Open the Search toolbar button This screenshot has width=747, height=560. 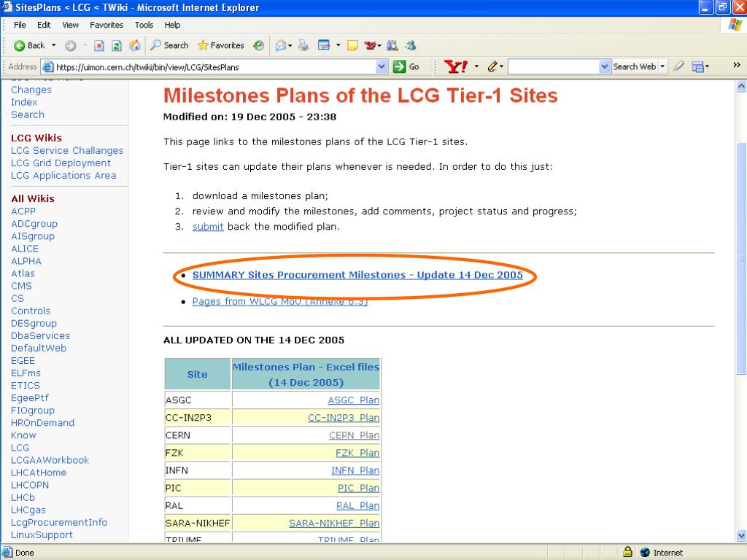[x=169, y=45]
